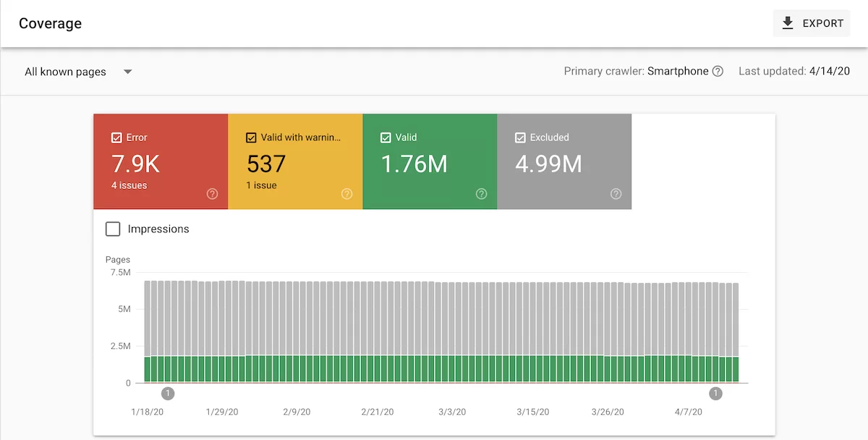
Task: Toggle the Error checkbox
Action: (116, 137)
